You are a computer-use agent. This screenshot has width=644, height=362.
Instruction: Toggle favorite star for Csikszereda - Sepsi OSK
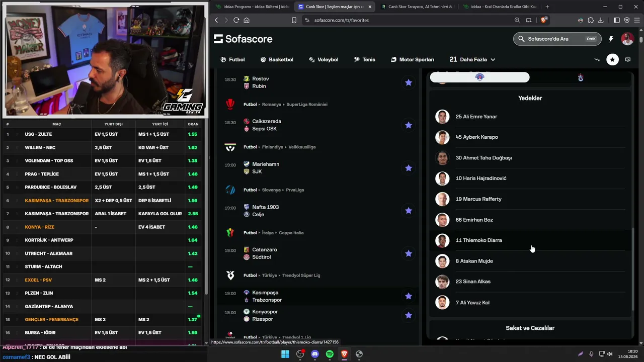(x=409, y=125)
